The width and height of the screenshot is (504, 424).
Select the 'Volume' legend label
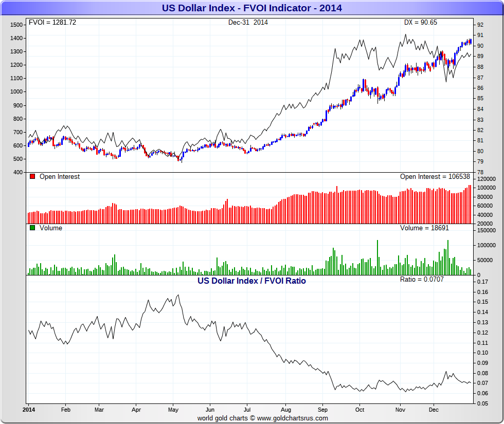(51, 228)
